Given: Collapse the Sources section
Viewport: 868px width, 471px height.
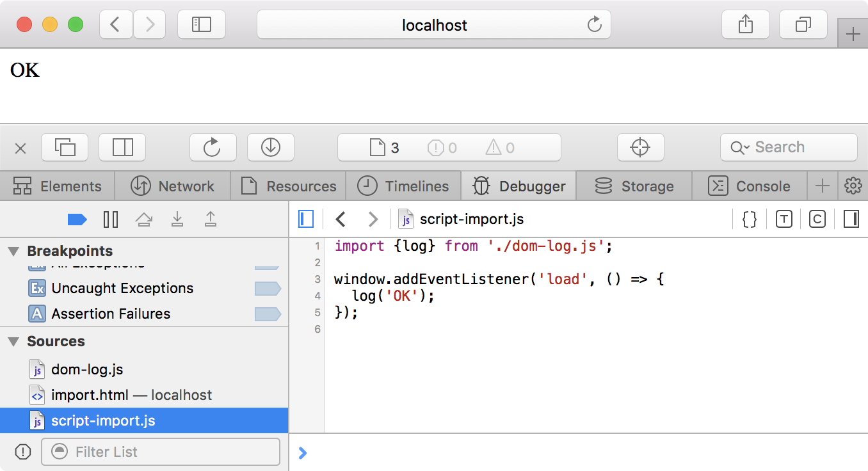Looking at the screenshot, I should click(x=13, y=342).
